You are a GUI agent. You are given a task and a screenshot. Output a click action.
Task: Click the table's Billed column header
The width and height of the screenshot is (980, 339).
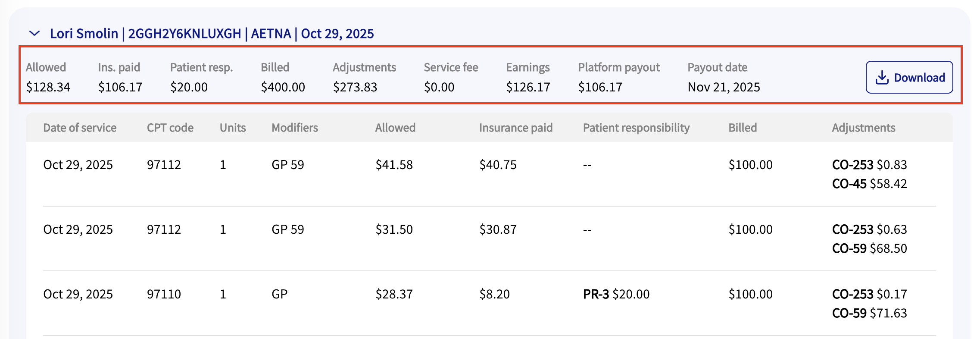[x=743, y=128]
